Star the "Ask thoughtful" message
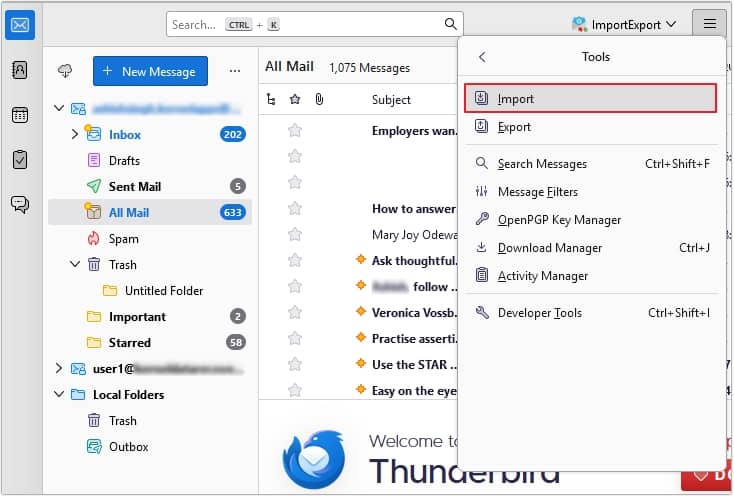The height and width of the screenshot is (497, 734). (295, 260)
